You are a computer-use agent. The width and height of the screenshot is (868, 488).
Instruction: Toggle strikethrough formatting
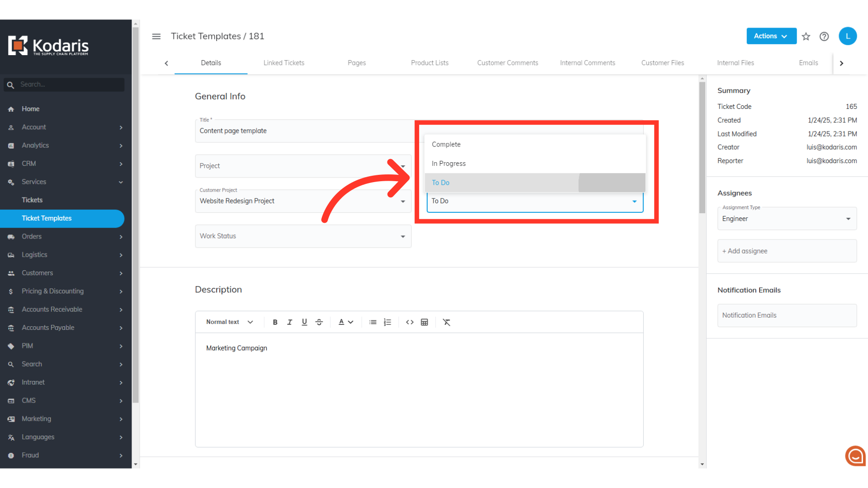coord(319,322)
